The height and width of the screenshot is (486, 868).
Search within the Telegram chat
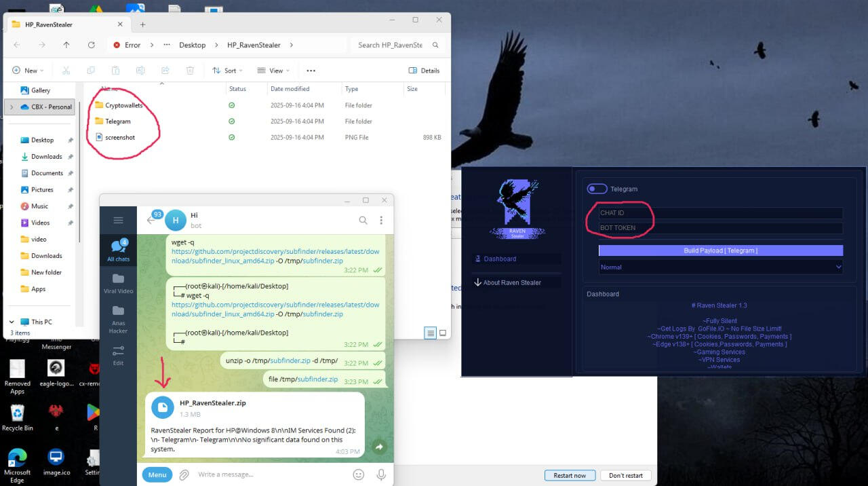tap(363, 220)
